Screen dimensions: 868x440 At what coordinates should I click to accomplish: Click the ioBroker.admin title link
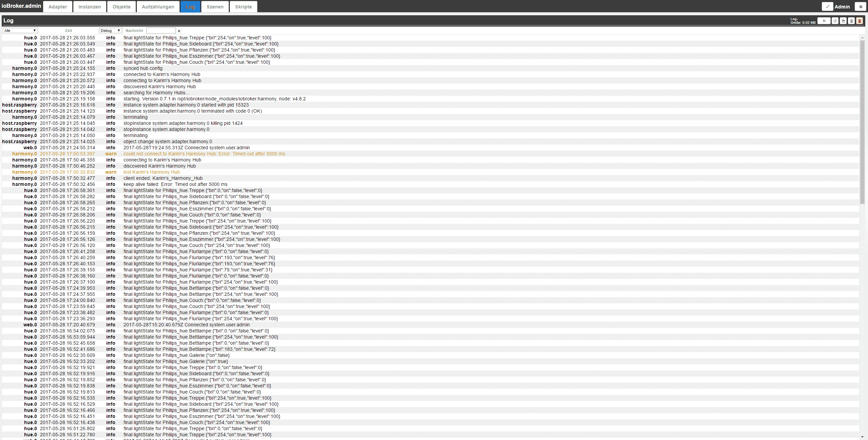pyautogui.click(x=21, y=6)
